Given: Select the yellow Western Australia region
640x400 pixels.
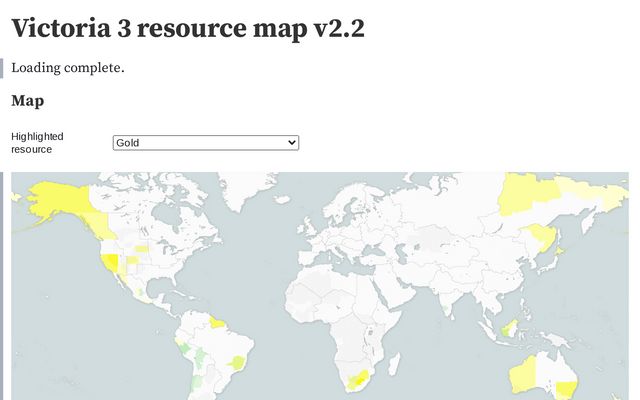Looking at the screenshot, I should pos(525,376).
